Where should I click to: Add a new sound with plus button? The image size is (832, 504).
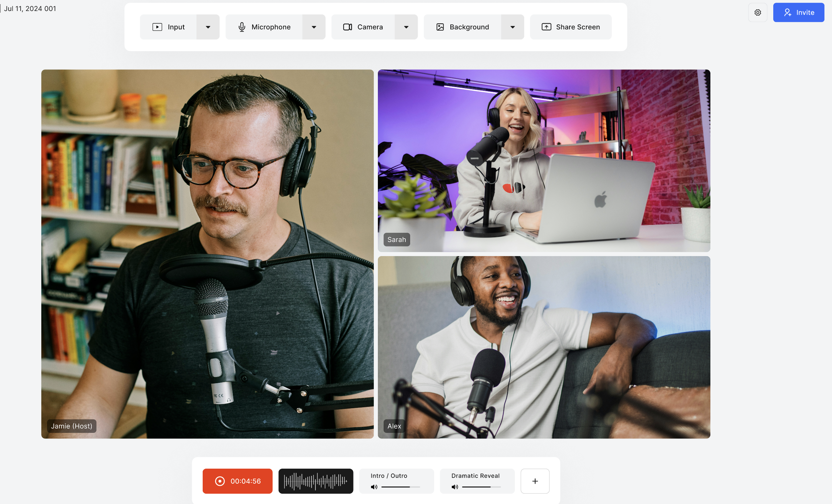[x=535, y=481]
